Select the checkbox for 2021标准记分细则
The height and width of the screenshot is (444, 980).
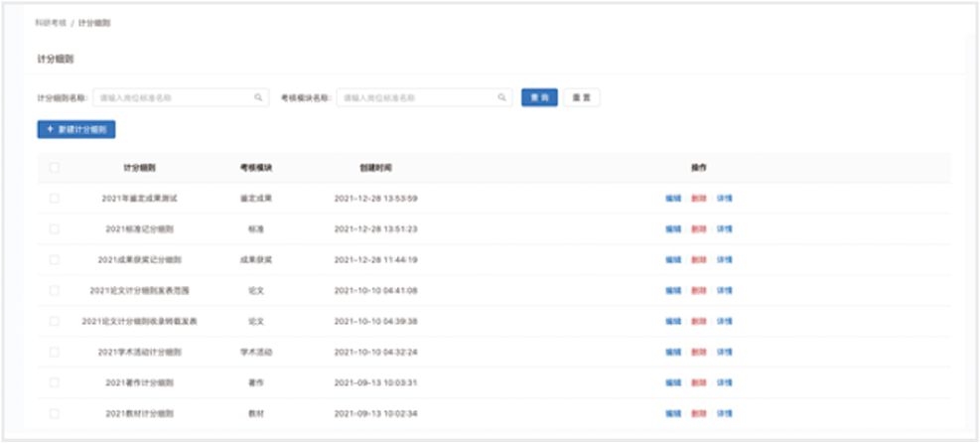coord(54,229)
